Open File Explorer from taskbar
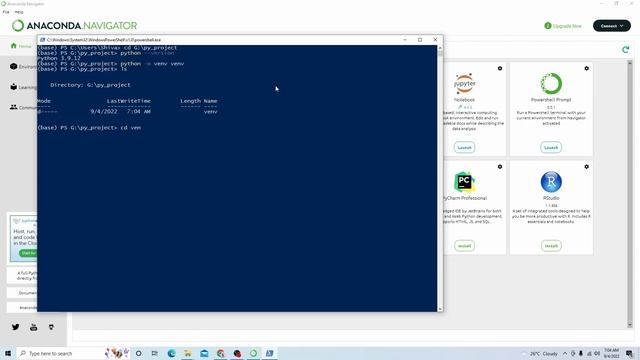The height and width of the screenshot is (360, 640). (x=188, y=353)
